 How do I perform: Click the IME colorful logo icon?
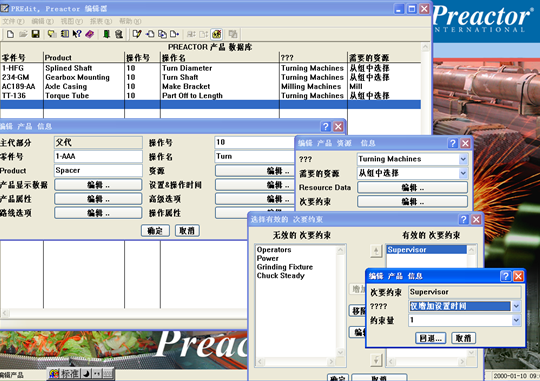[x=54, y=373]
